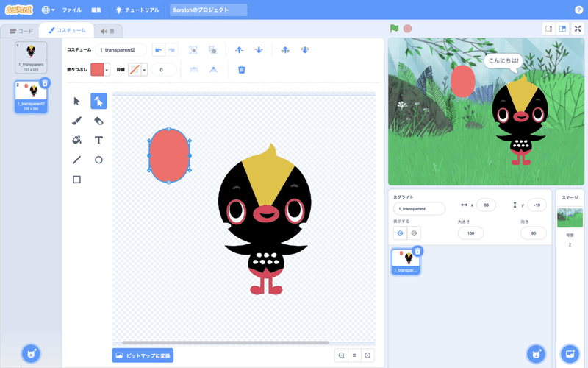Click the Scratch logo
588x368 pixels.
coord(19,10)
